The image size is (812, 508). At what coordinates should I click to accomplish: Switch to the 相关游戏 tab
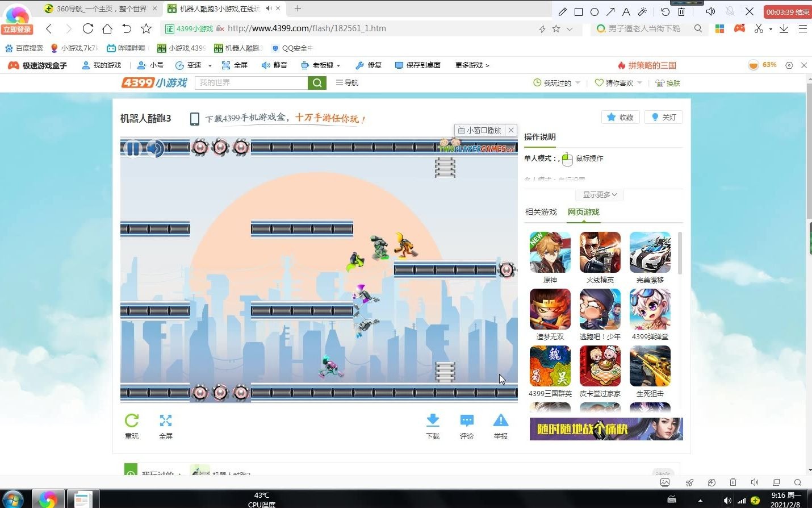[541, 212]
